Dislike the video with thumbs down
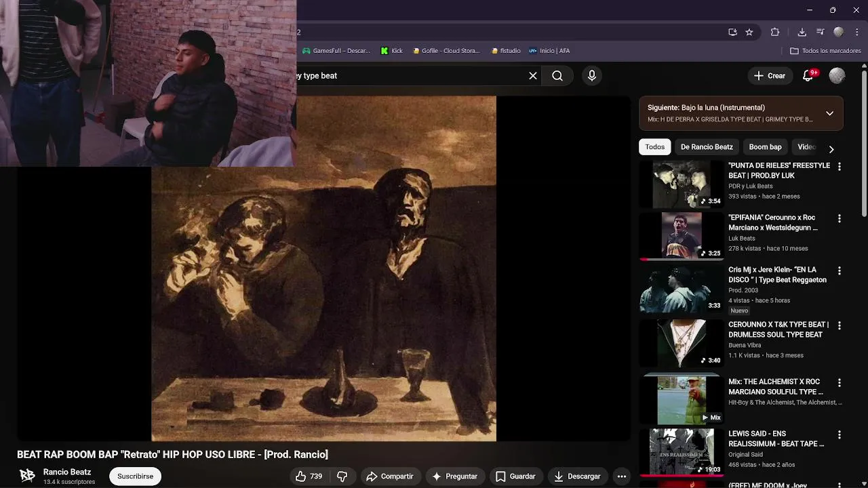868x488 pixels. [x=342, y=476]
